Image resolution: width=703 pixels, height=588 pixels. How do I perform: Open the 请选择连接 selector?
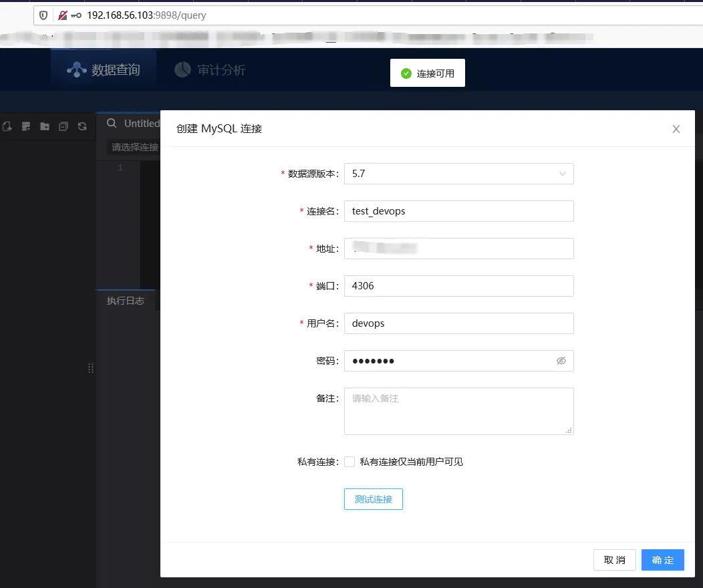click(x=134, y=147)
